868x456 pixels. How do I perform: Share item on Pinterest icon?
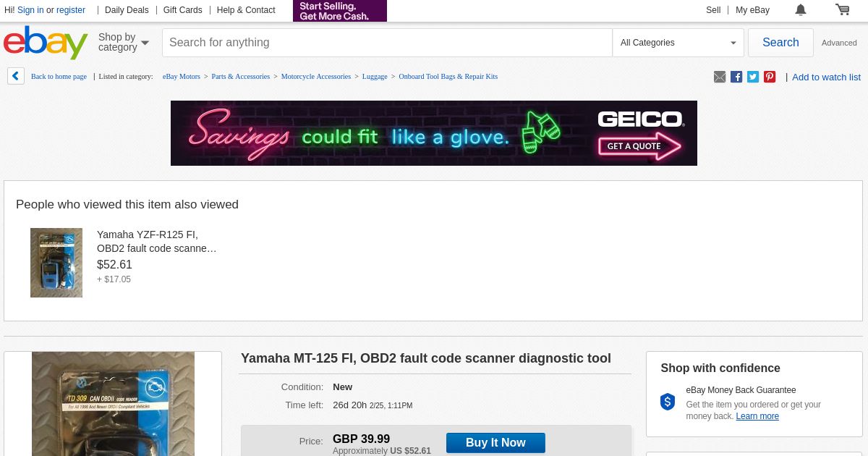[x=770, y=77]
